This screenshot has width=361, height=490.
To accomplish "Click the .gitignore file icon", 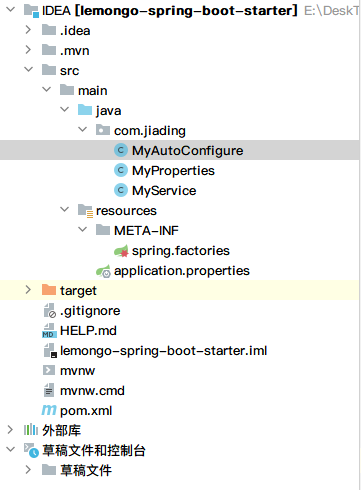I will (50, 311).
